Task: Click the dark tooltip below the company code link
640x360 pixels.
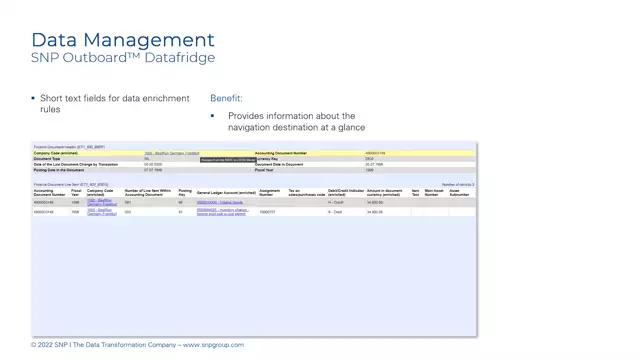Action: 228,160
